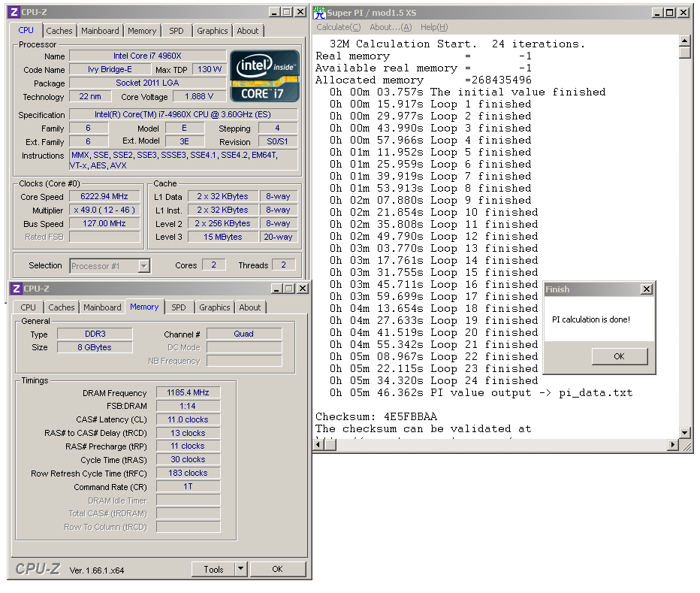Viewport: 700px width, 593px height.
Task: Click the Super PI horizontal scrollbar left arrow
Action: coord(318,445)
